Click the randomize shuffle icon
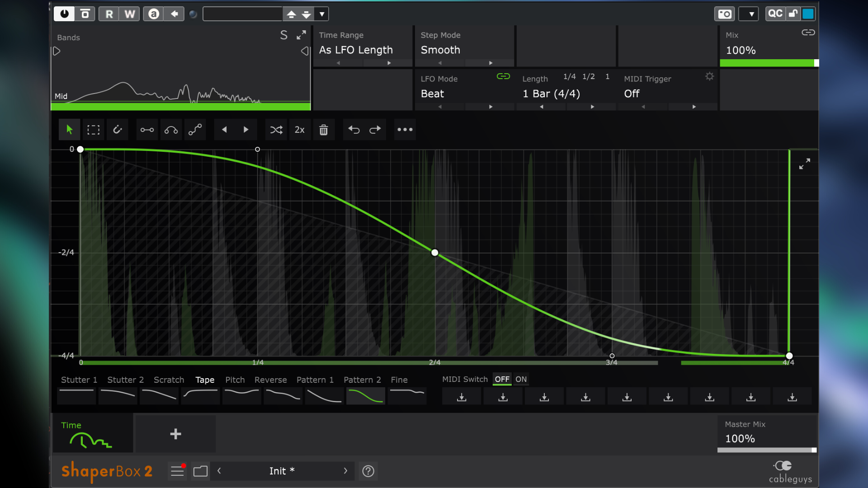The width and height of the screenshot is (868, 488). click(276, 130)
